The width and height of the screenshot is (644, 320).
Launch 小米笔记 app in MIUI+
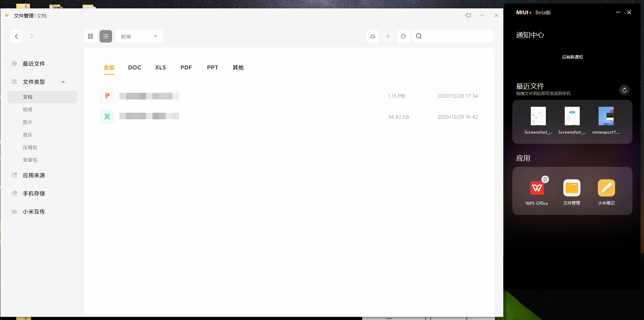606,188
